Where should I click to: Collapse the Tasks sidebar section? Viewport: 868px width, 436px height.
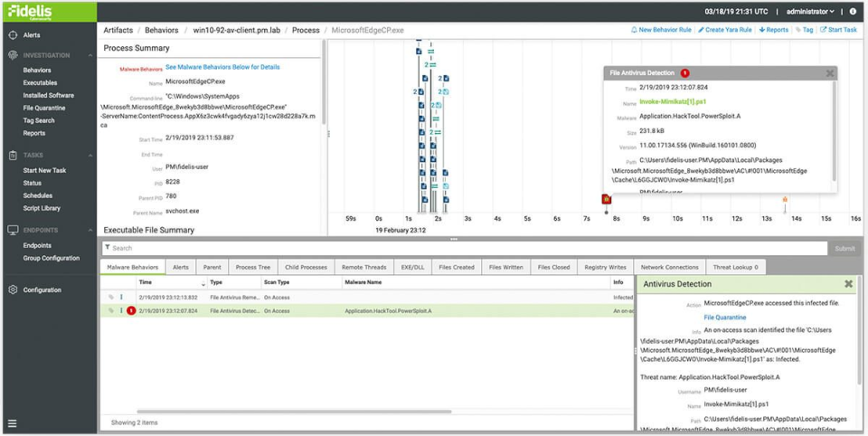click(x=90, y=155)
